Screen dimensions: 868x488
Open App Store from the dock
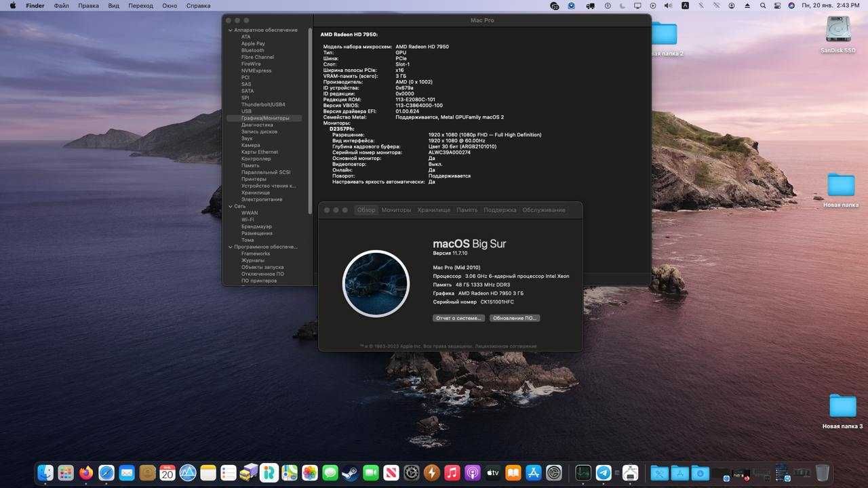click(534, 472)
